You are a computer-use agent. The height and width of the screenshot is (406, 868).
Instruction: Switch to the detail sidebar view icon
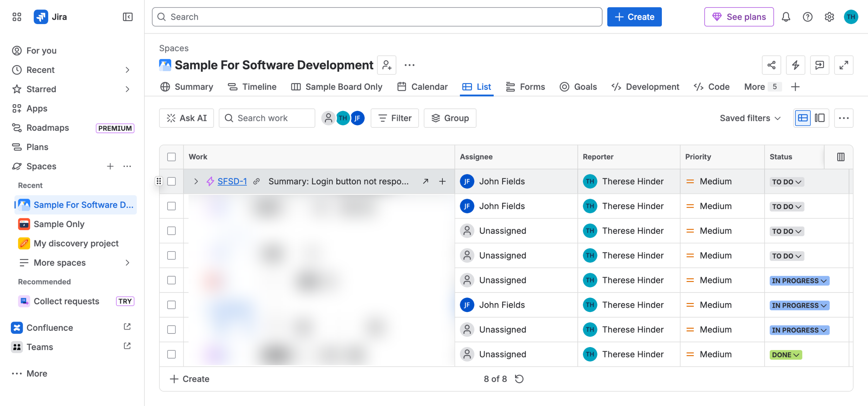(820, 118)
